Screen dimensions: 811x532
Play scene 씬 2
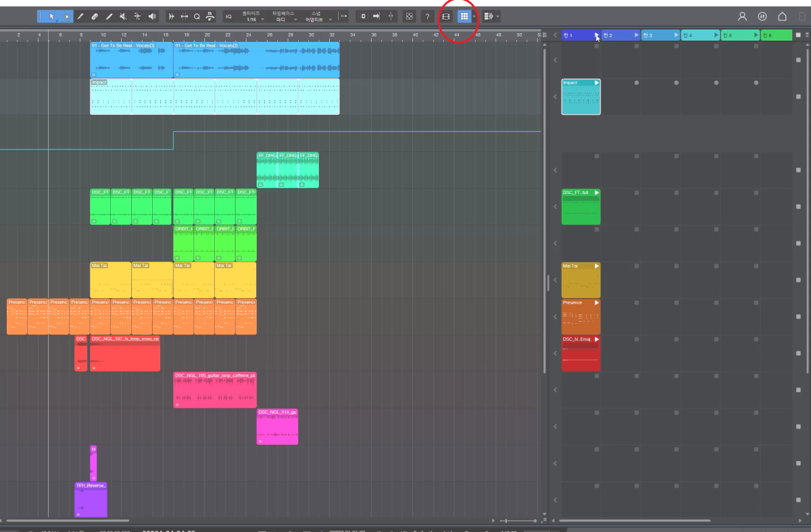point(637,35)
